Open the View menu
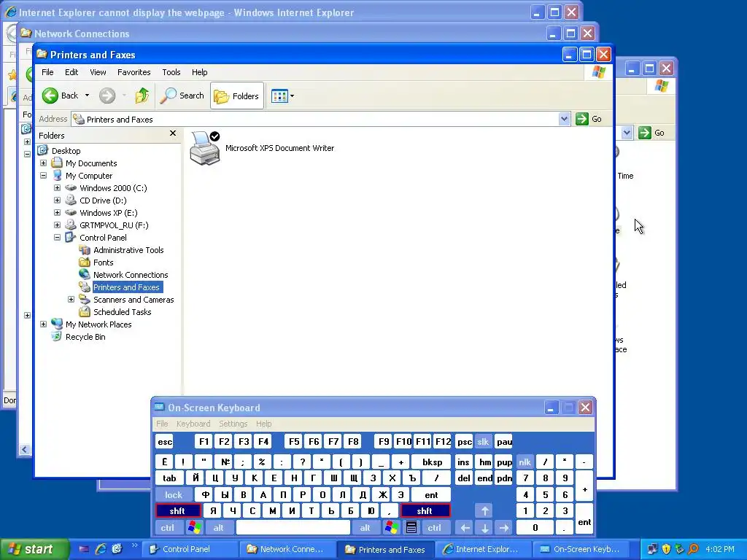 point(98,72)
